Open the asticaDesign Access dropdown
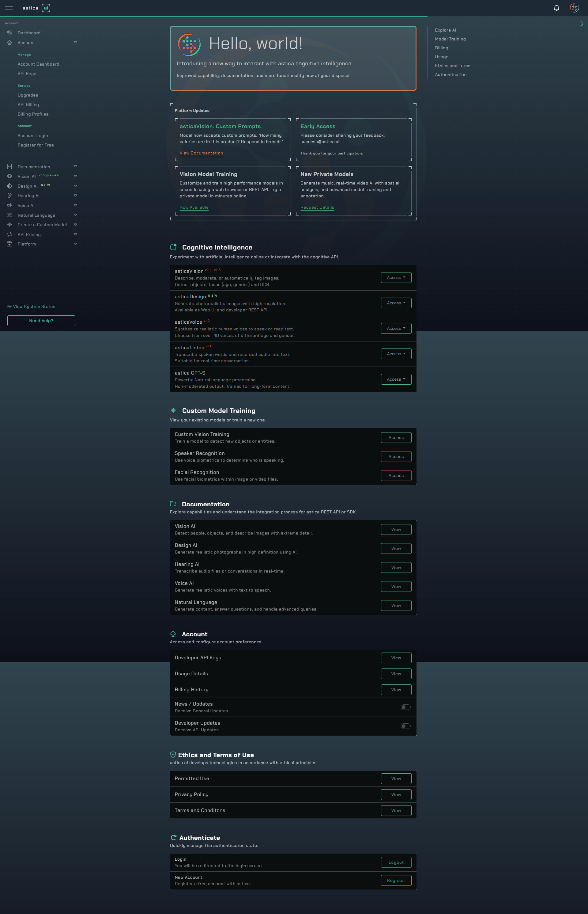This screenshot has height=914, width=588. click(x=396, y=303)
